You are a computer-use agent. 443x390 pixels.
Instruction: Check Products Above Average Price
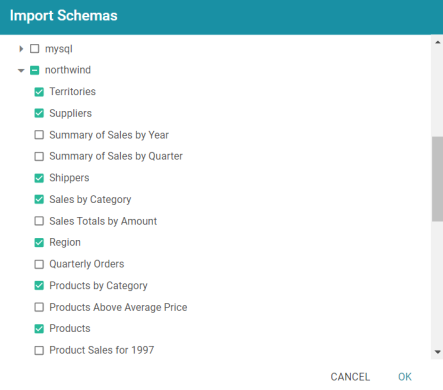39,307
